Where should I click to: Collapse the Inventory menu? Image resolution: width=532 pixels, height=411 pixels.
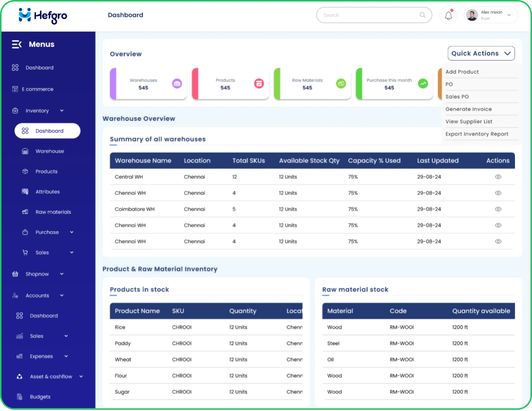pyautogui.click(x=61, y=110)
